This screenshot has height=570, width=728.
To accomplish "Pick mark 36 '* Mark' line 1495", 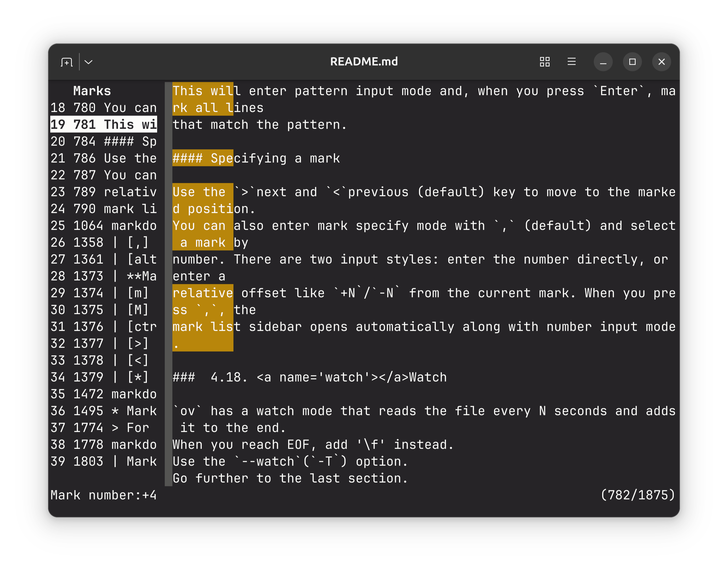I will (103, 411).
